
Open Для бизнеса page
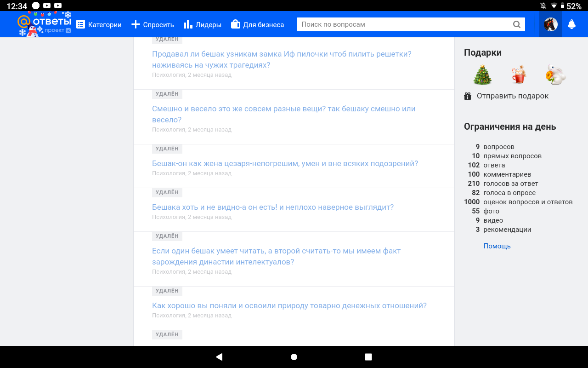point(258,24)
